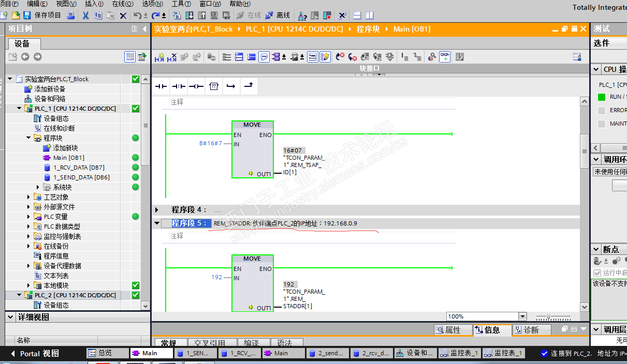Show favorites toggle icon in editor toolbar
The height and width of the screenshot is (364, 627).
click(x=325, y=57)
